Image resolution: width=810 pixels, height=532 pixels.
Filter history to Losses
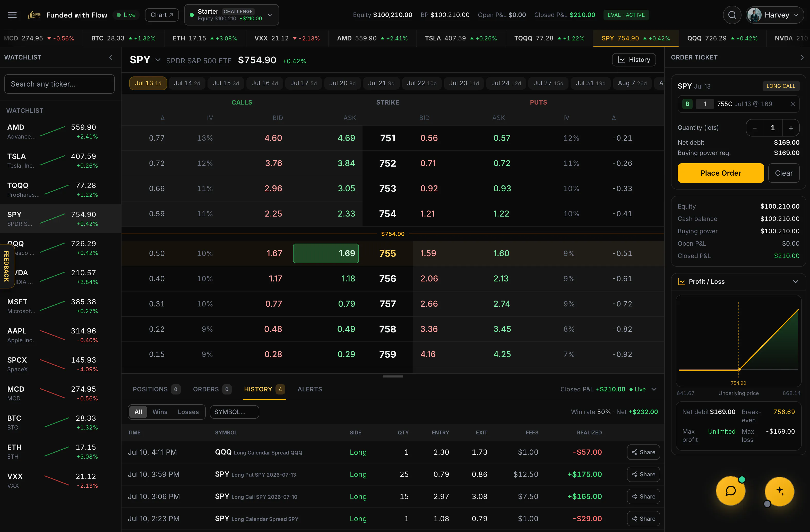[188, 412]
